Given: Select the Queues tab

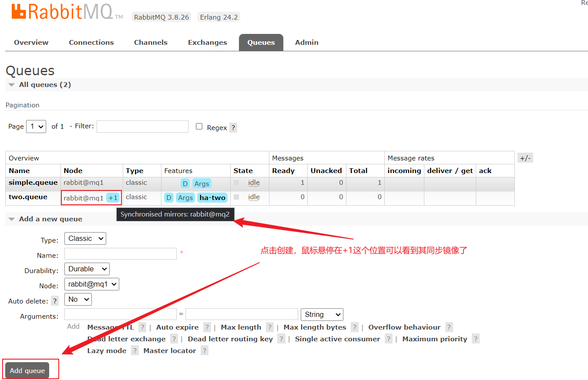Looking at the screenshot, I should pyautogui.click(x=261, y=43).
